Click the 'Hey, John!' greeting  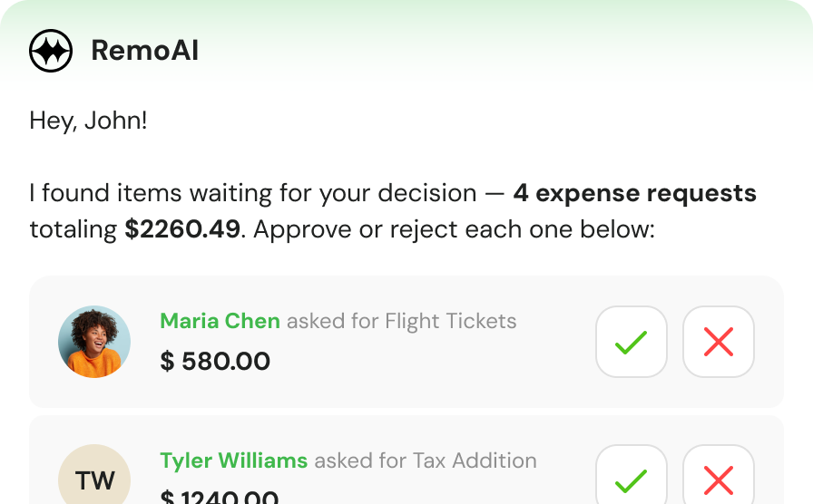(88, 121)
